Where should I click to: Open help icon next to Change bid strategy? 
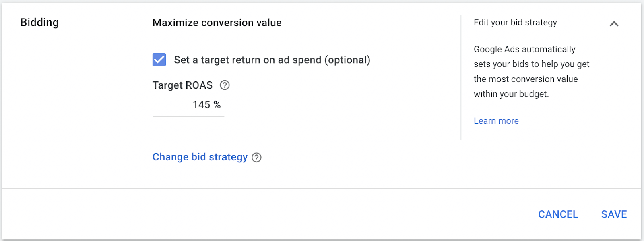pos(256,157)
